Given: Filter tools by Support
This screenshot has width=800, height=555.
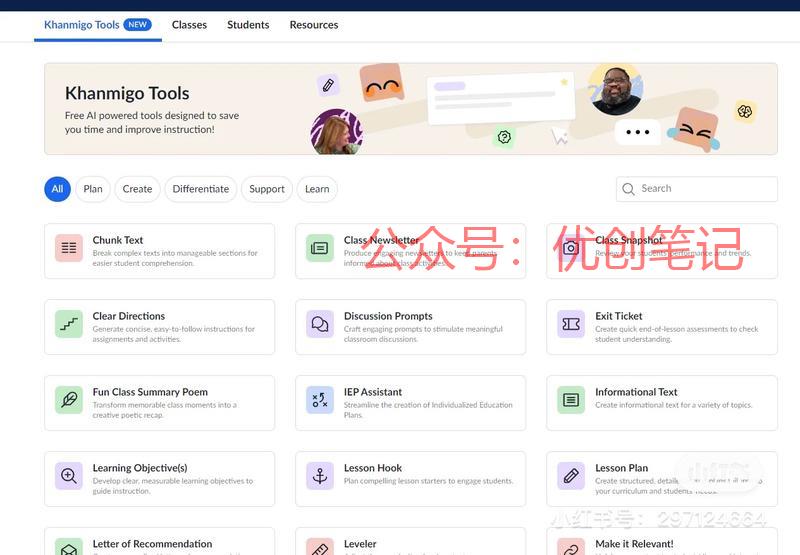Looking at the screenshot, I should tap(267, 189).
